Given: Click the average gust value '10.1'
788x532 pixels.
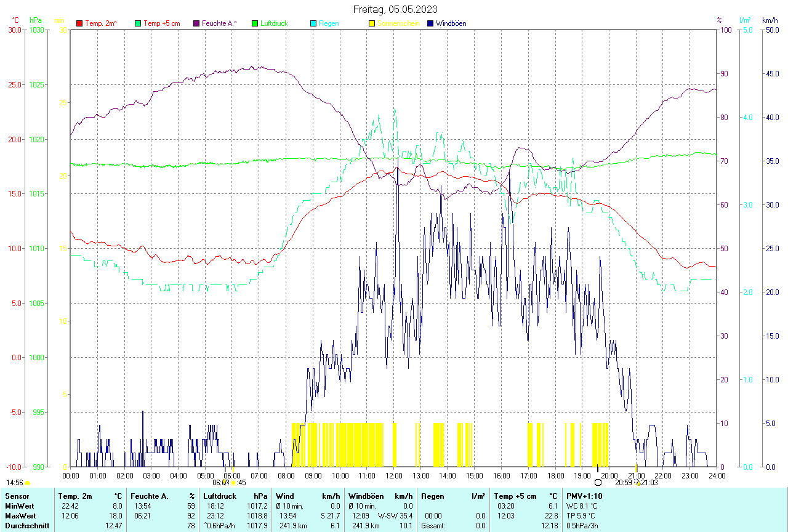Looking at the screenshot, I should click(x=406, y=526).
